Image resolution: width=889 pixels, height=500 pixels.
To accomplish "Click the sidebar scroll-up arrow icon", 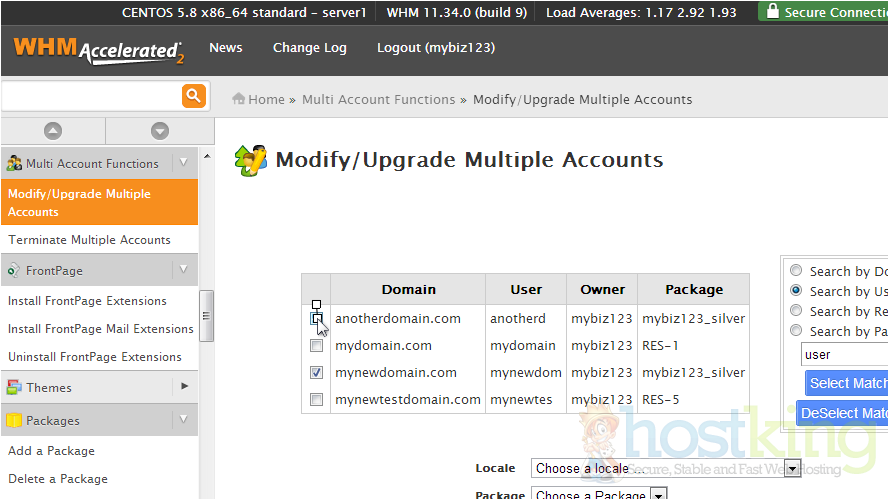I will pyautogui.click(x=53, y=131).
